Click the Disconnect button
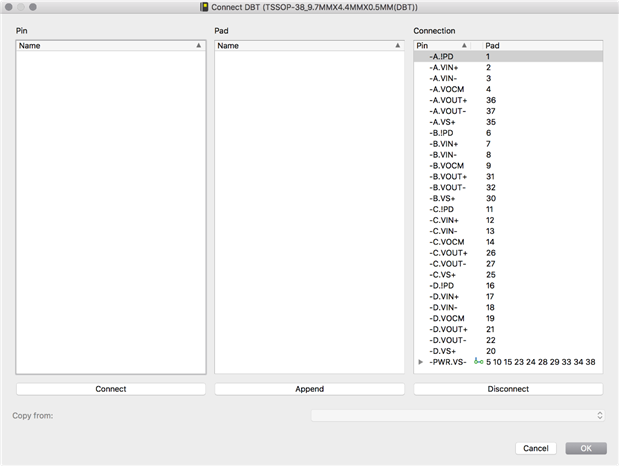619x466 pixels. [508, 389]
